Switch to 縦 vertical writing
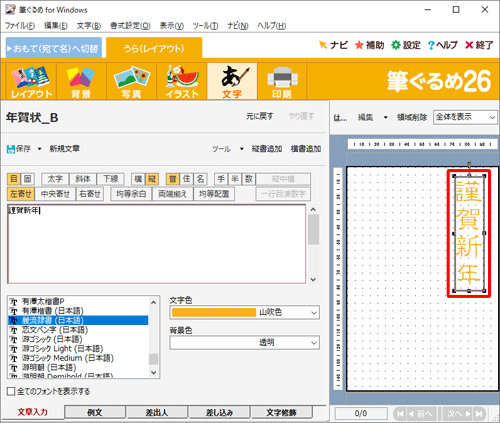Screen dimensions: 500x423 pyautogui.click(x=152, y=179)
